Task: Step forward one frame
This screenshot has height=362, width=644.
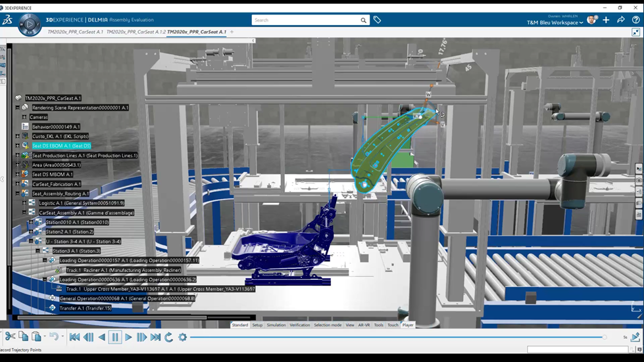Action: point(141,337)
